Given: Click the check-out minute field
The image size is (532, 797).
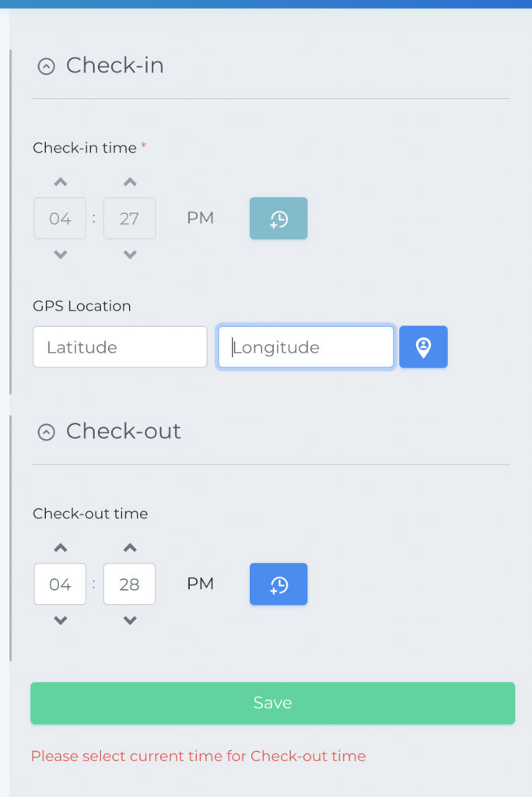Looking at the screenshot, I should click(x=130, y=585).
